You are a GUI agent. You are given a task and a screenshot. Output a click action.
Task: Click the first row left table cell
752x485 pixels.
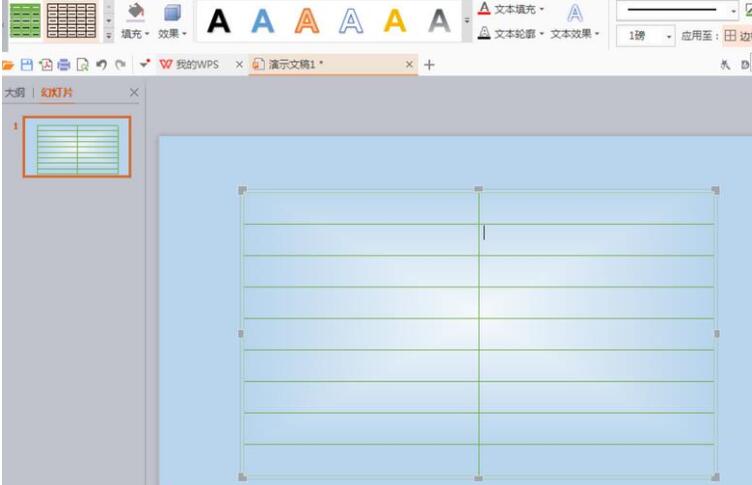coord(361,208)
